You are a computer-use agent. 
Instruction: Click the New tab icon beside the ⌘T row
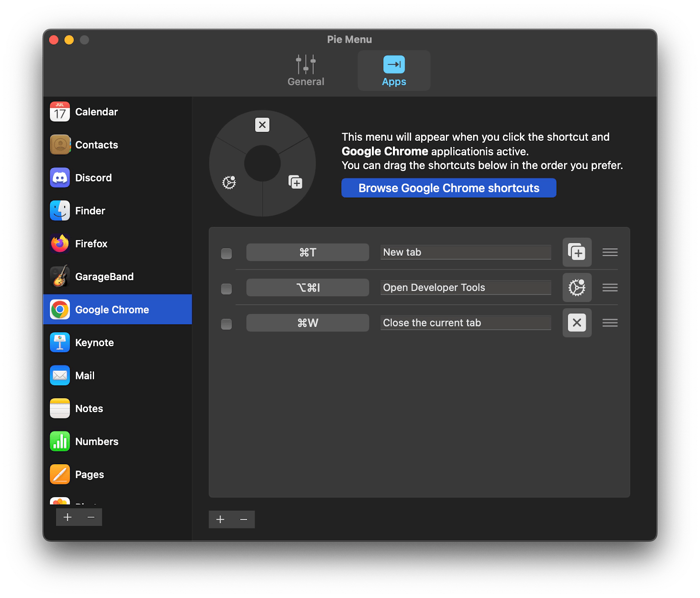pos(577,252)
